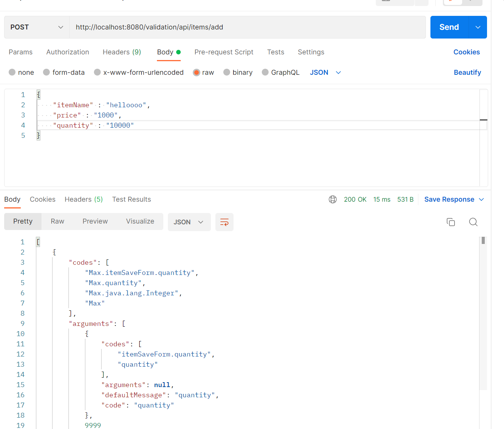Click the copy response icon

coord(451,222)
